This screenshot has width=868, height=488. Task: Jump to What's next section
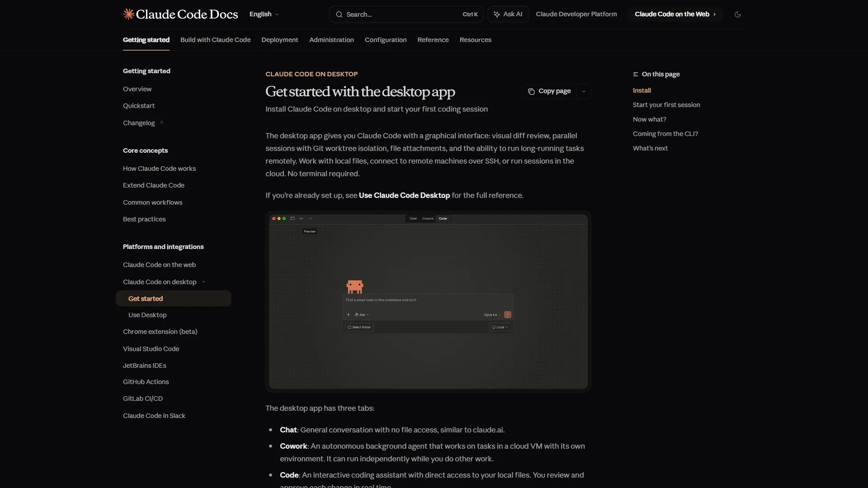[650, 148]
